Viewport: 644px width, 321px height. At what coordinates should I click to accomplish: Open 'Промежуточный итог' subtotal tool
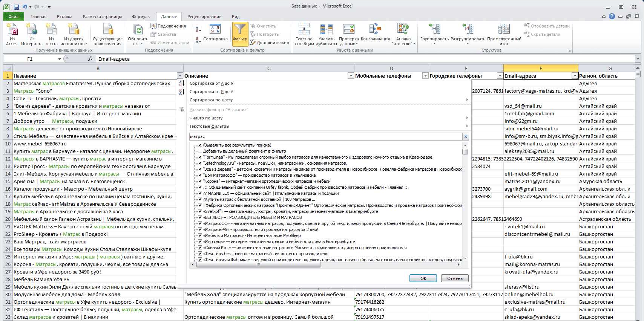pyautogui.click(x=504, y=34)
